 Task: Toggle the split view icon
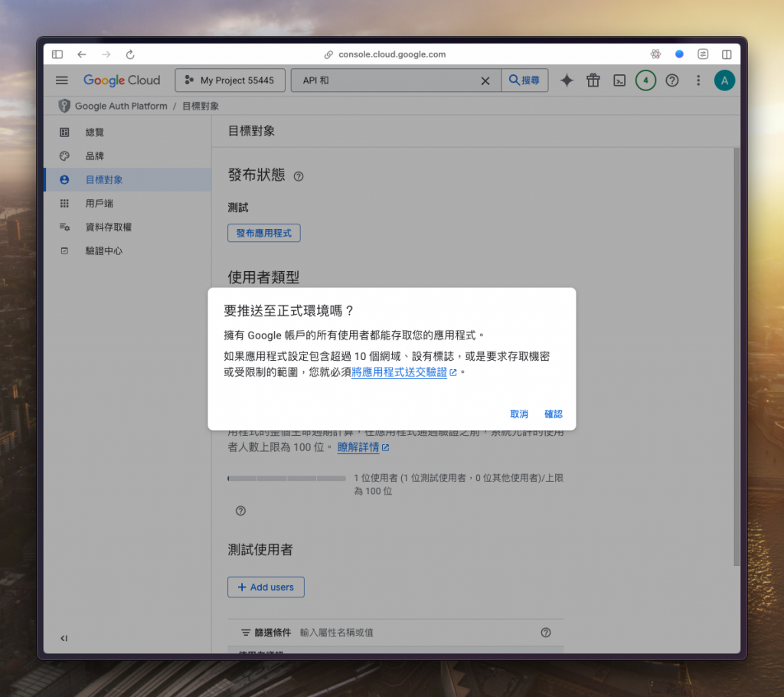click(x=727, y=54)
